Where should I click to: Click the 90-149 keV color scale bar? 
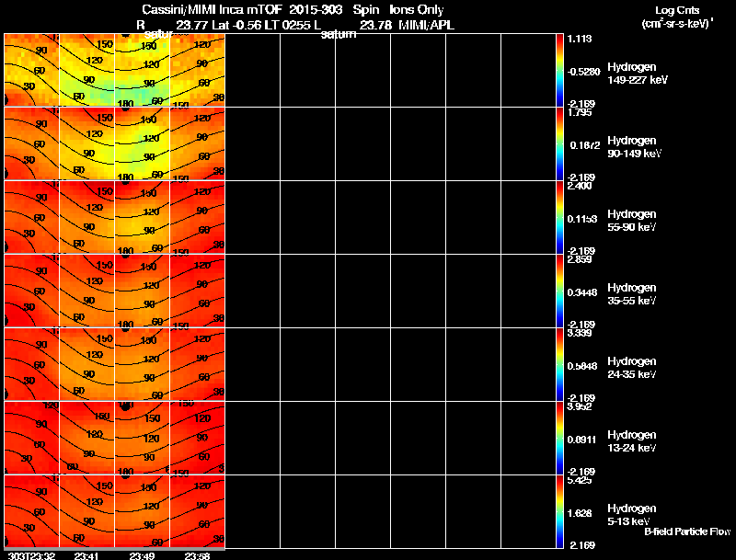pyautogui.click(x=559, y=143)
